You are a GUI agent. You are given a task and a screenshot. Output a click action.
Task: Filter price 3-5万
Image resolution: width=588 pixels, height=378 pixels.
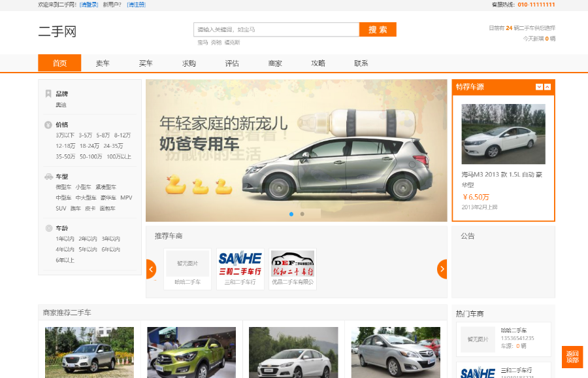85,135
